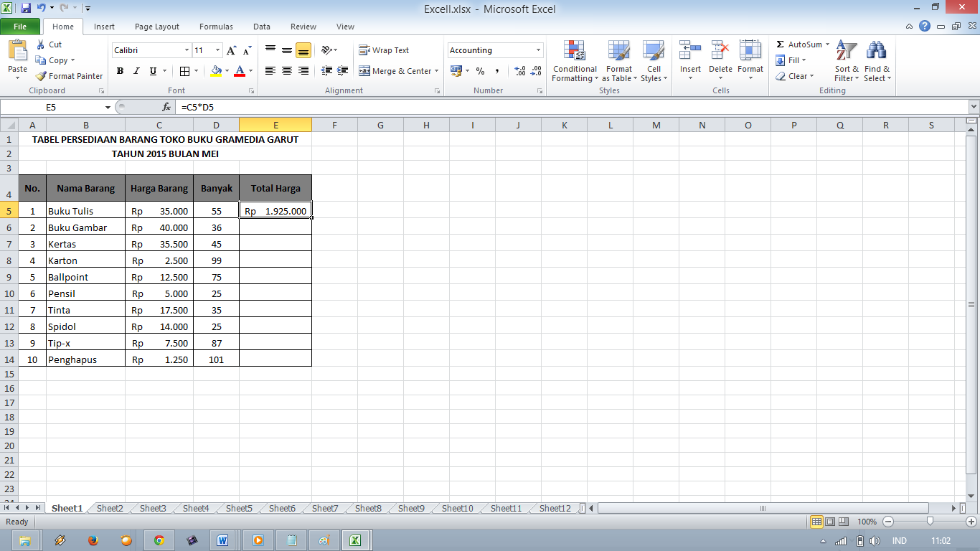Click Merge & Center
Image resolution: width=980 pixels, height=551 pixels.
[x=395, y=71]
